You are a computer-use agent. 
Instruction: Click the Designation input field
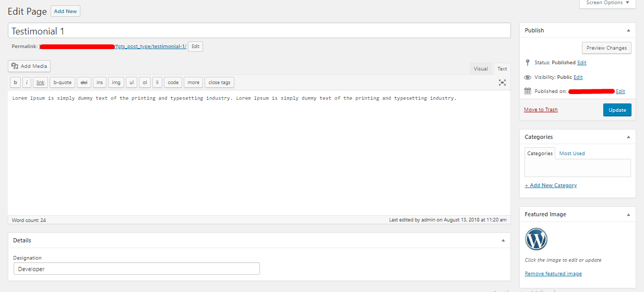click(x=136, y=269)
